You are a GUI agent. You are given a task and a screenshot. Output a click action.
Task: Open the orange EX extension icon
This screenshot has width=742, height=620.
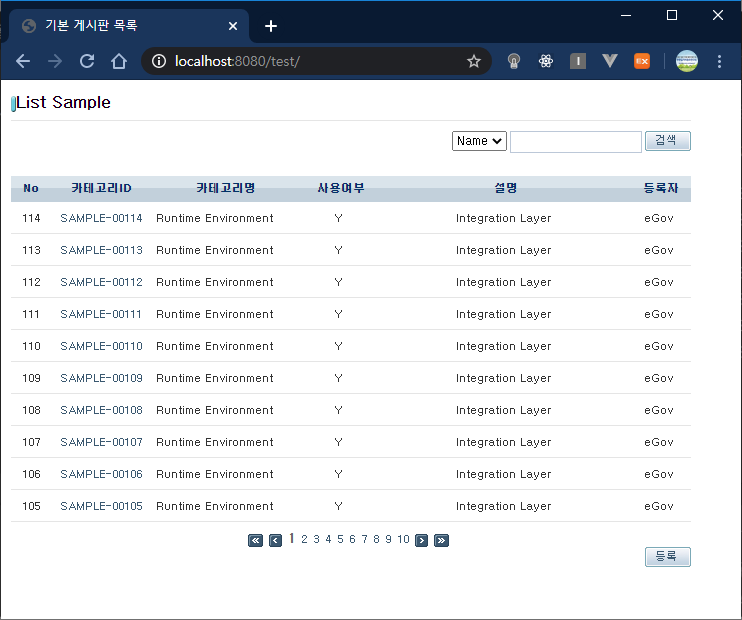click(x=642, y=61)
